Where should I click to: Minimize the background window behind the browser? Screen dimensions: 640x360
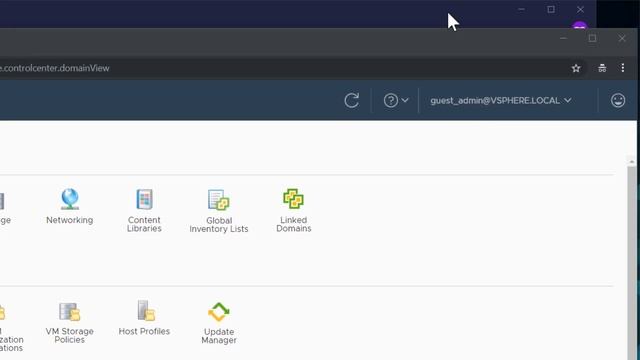[x=521, y=9]
